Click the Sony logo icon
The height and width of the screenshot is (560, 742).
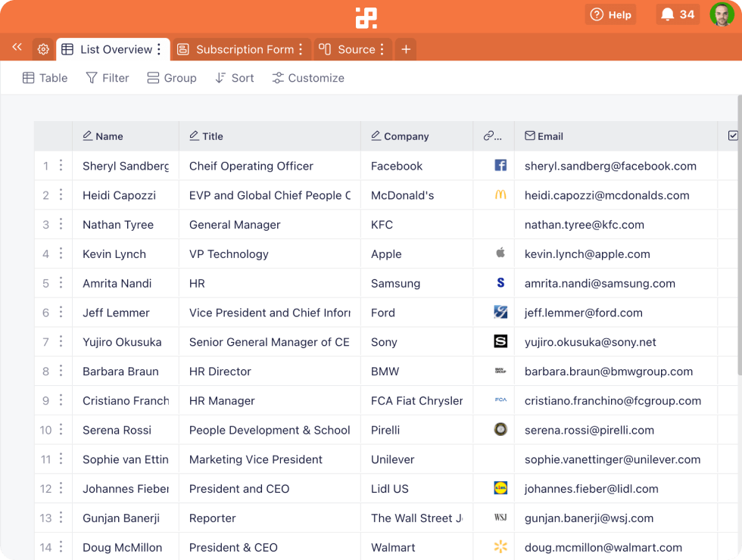[x=500, y=341]
